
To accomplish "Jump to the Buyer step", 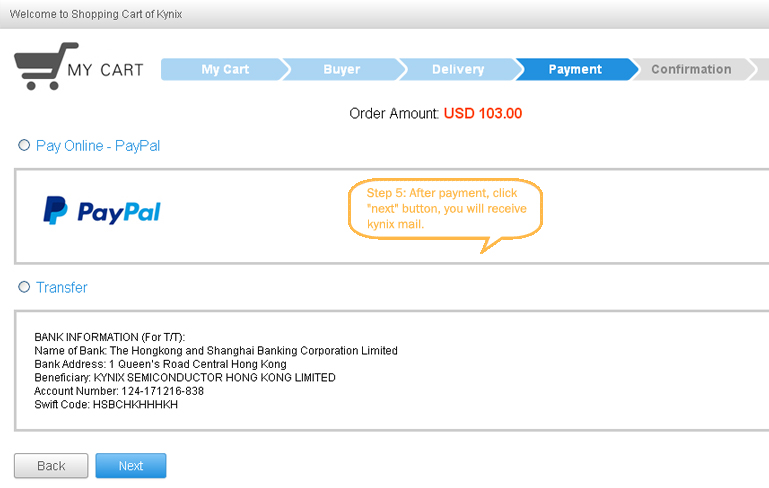I will tap(341, 69).
